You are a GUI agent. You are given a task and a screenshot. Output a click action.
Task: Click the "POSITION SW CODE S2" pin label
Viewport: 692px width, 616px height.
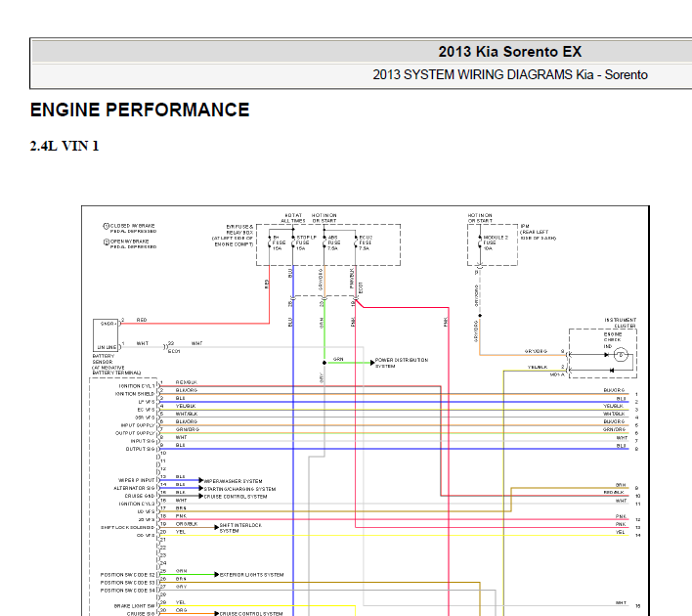tap(127, 575)
